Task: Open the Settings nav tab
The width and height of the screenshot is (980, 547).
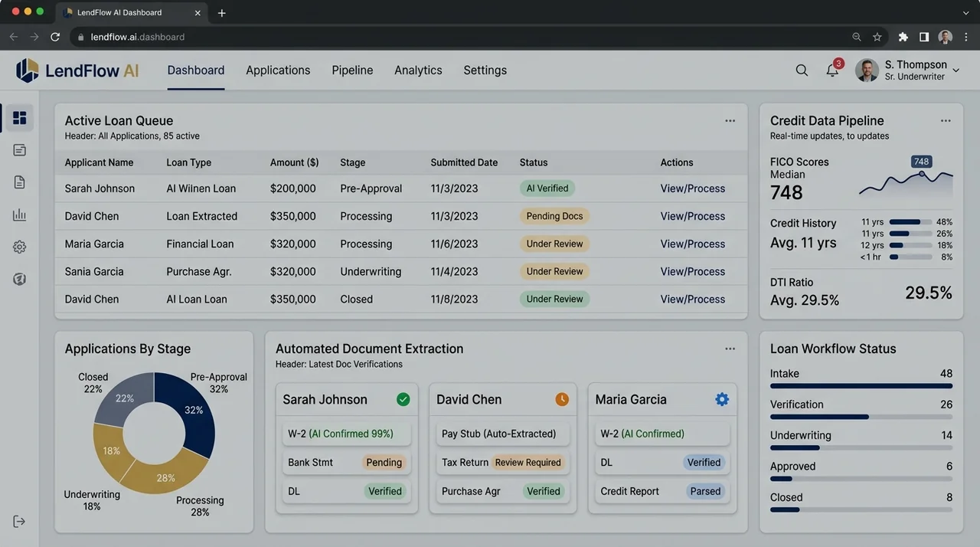Action: (x=485, y=70)
